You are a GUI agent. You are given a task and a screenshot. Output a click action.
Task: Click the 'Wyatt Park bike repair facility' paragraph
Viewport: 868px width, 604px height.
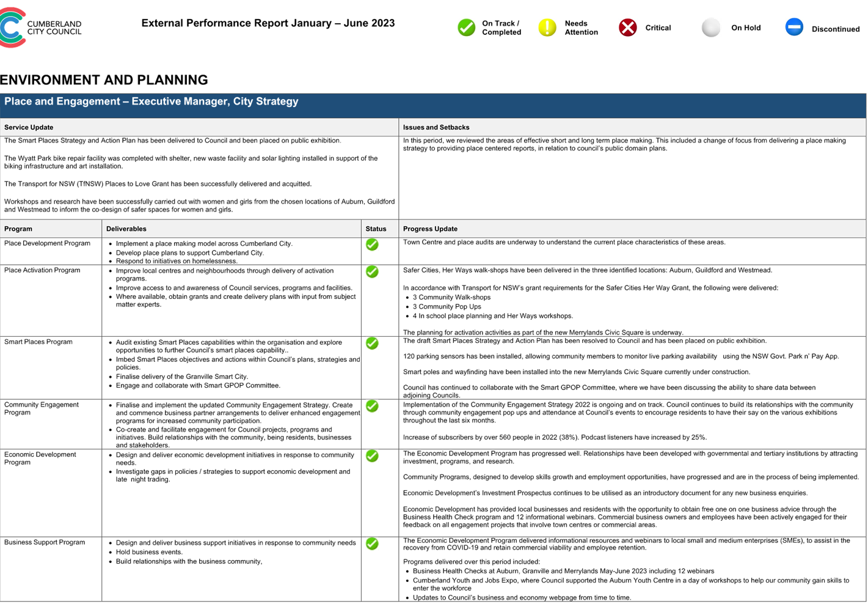click(191, 162)
